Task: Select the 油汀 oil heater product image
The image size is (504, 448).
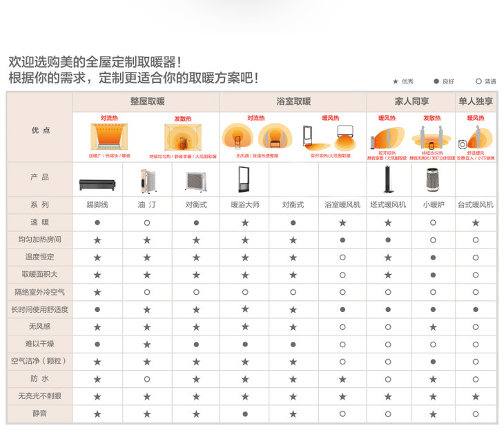Action: [146, 181]
